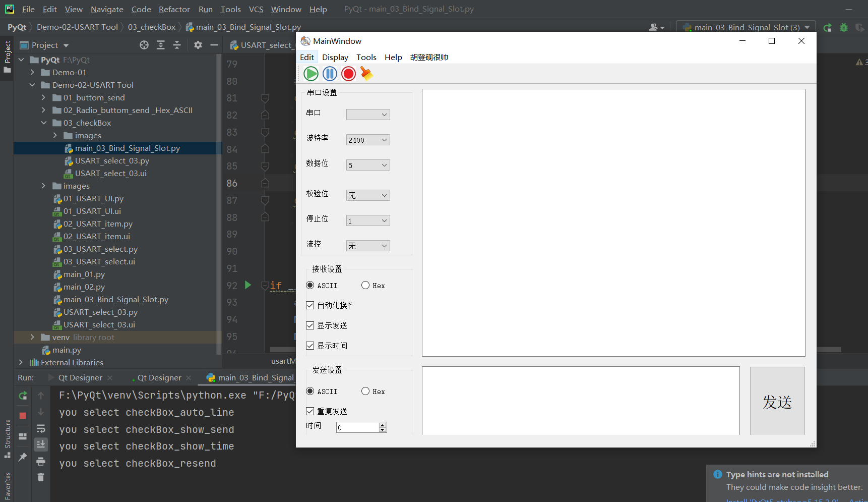Viewport: 868px width, 502px height.
Task: Open the 串口 port dropdown
Action: pyautogui.click(x=368, y=115)
